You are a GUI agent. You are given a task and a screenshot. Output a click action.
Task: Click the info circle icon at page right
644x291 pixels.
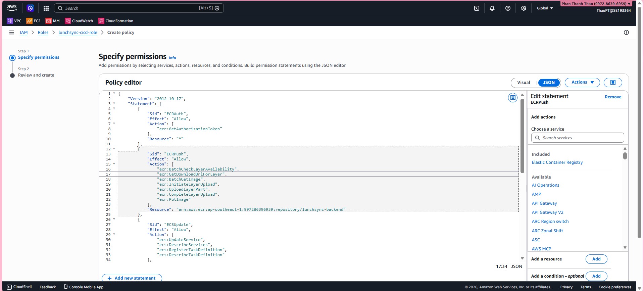[626, 33]
